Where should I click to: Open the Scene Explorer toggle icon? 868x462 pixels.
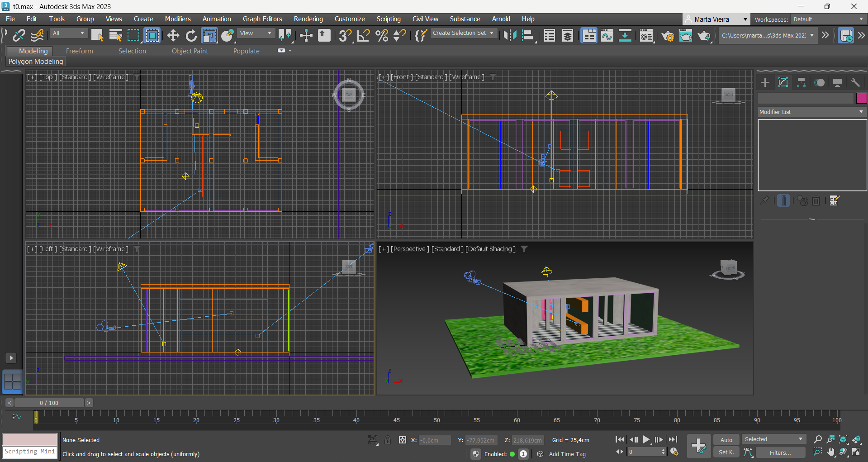(x=550, y=35)
